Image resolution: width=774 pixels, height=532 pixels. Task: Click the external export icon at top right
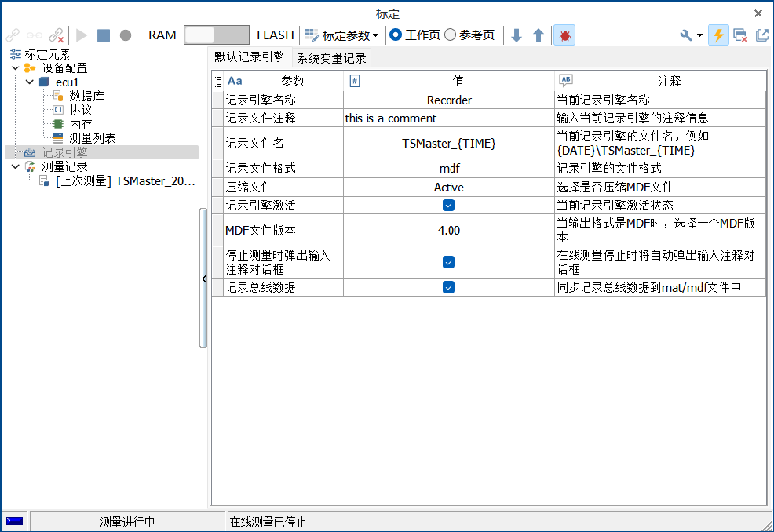click(761, 35)
